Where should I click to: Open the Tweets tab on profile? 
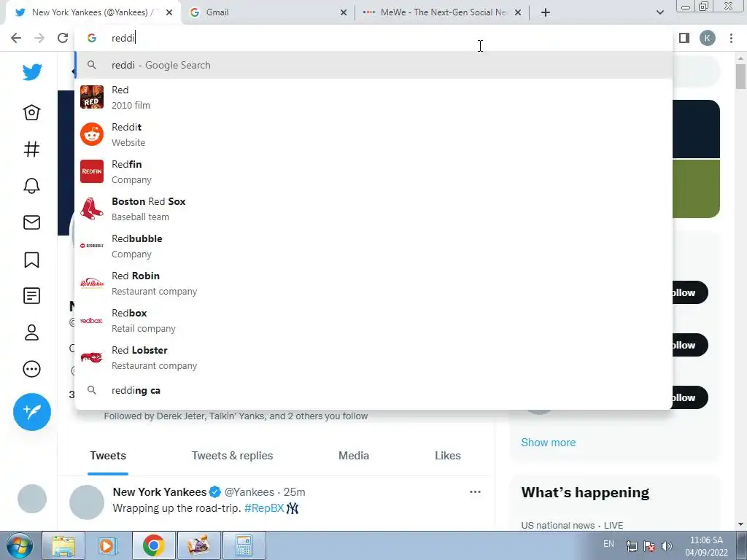[108, 456]
